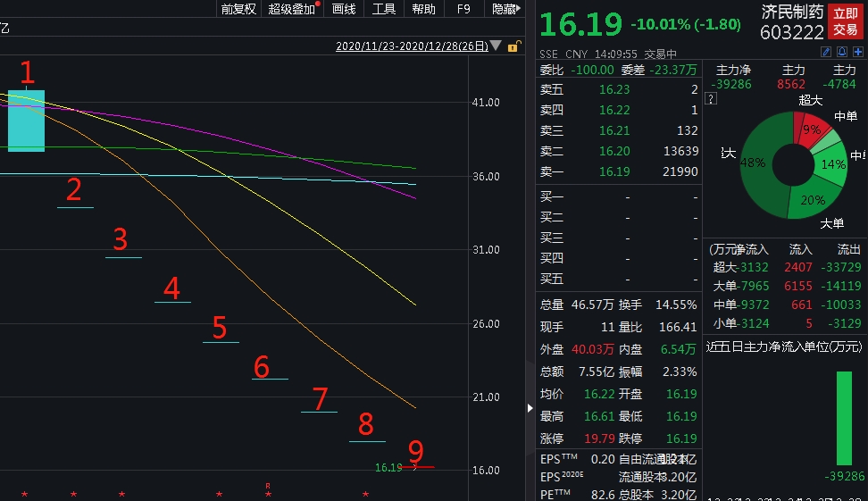Click the EPS TTM 0.20 value
The width and height of the screenshot is (868, 501).
603,459
